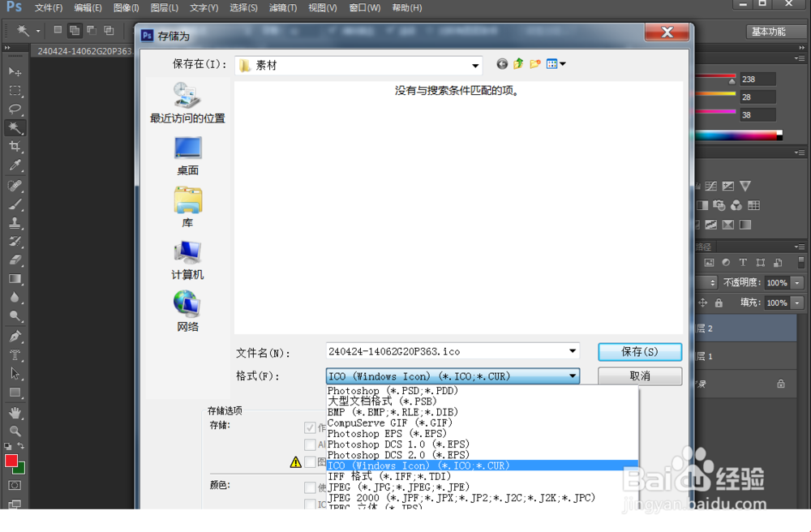The height and width of the screenshot is (532, 811).
Task: Open the Channel Mixer adjustment icon
Action: (x=736, y=206)
